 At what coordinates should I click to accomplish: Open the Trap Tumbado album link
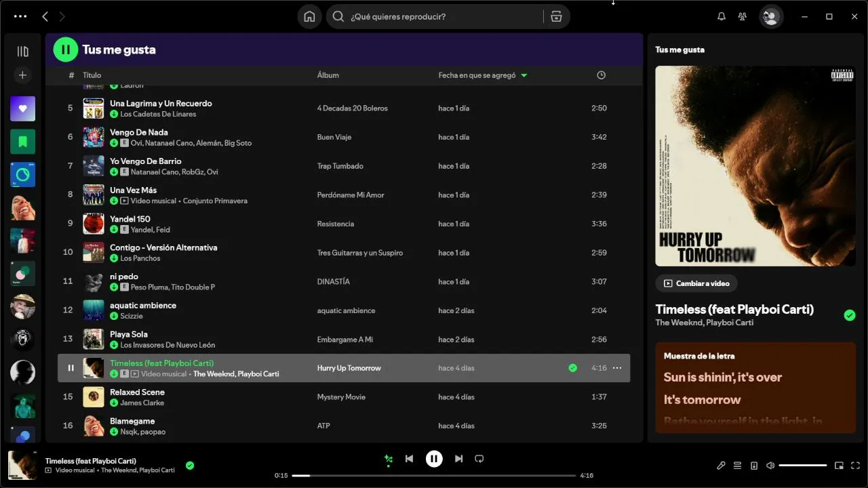[340, 166]
